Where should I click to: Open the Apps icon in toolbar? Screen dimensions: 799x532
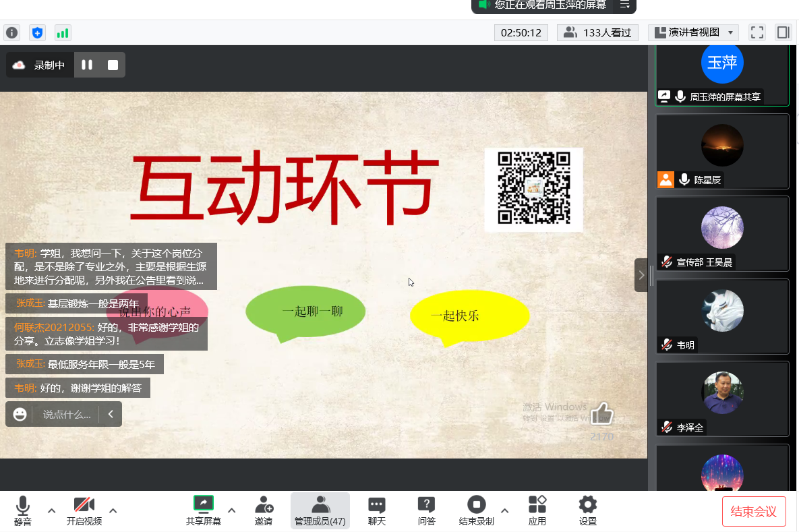537,510
